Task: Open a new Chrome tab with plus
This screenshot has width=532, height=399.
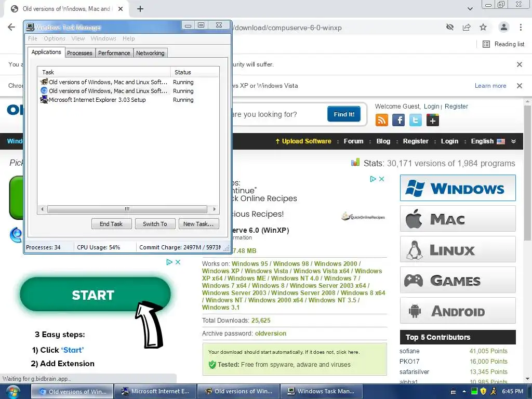Action: coord(140,9)
